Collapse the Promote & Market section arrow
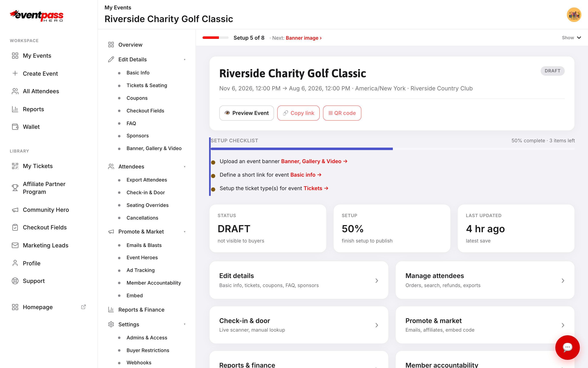Image resolution: width=588 pixels, height=368 pixels. click(185, 232)
